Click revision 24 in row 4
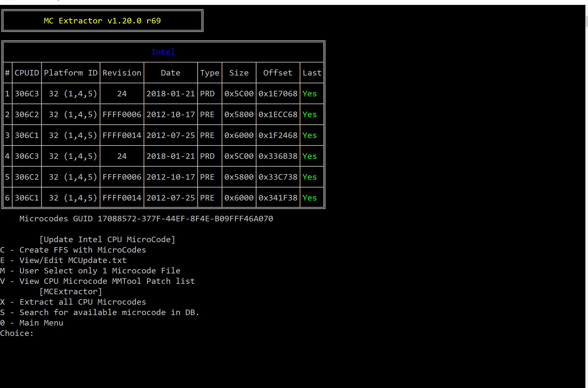This screenshot has height=388, width=588. [x=122, y=156]
